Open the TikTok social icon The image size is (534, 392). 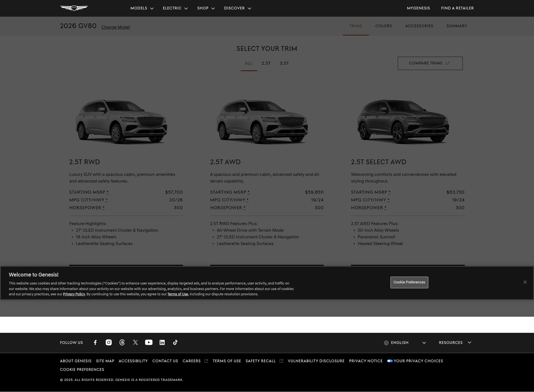175,343
